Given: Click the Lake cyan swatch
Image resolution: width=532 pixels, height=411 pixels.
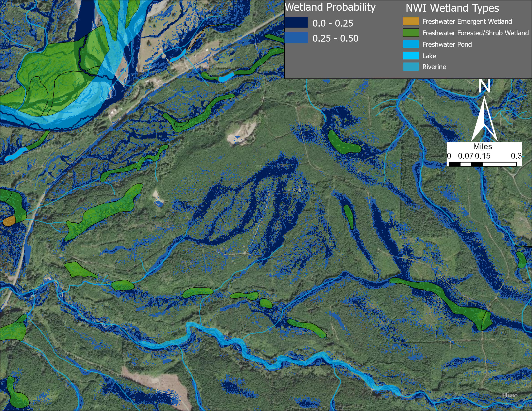Looking at the screenshot, I should click(x=411, y=56).
